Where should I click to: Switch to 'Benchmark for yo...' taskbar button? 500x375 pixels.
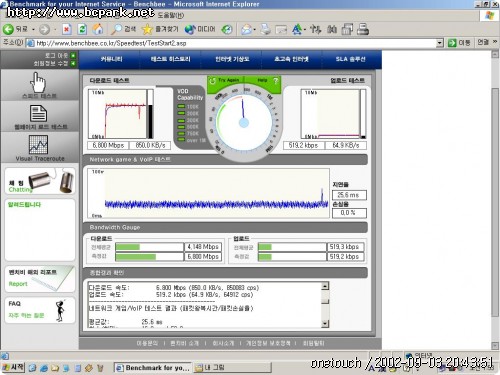(153, 368)
